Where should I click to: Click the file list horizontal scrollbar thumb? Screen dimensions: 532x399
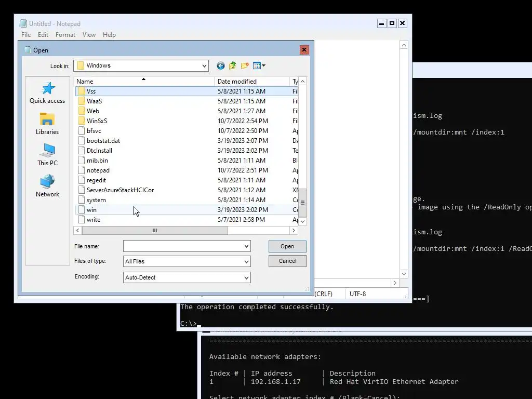[x=155, y=230]
